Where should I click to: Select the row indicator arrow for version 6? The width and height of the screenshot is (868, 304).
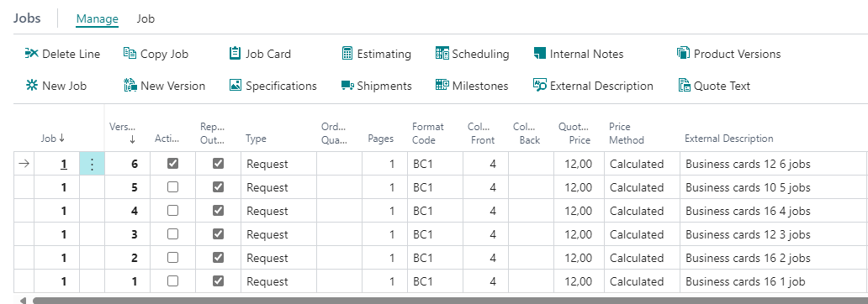(x=24, y=164)
